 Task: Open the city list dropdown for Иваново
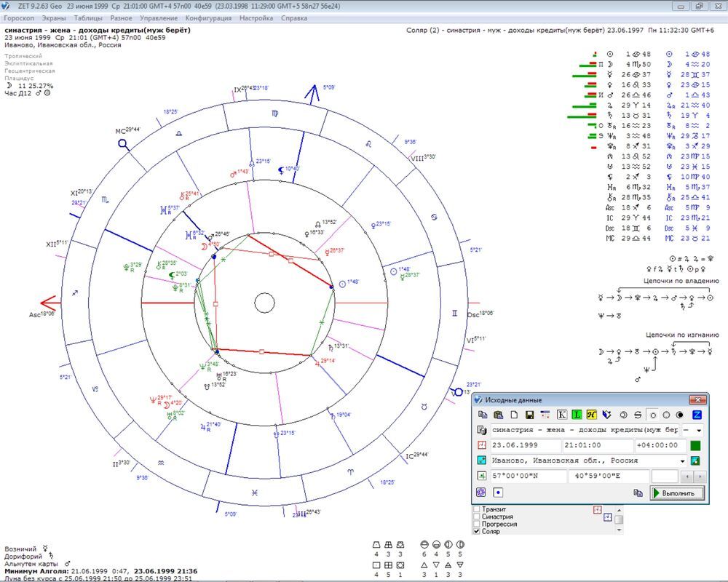pos(682,461)
